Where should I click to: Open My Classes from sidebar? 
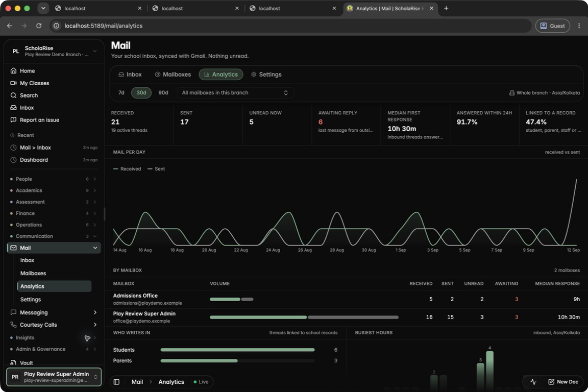(x=30, y=83)
